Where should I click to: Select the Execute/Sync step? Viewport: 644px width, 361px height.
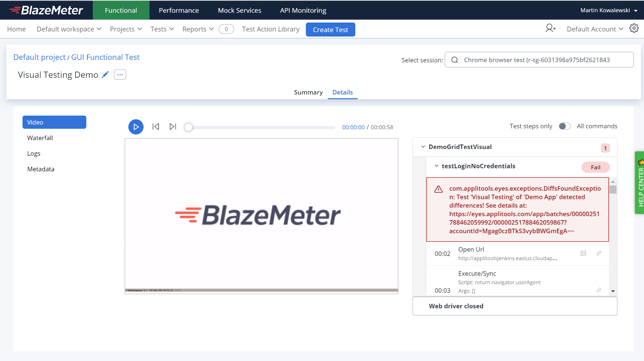click(517, 281)
